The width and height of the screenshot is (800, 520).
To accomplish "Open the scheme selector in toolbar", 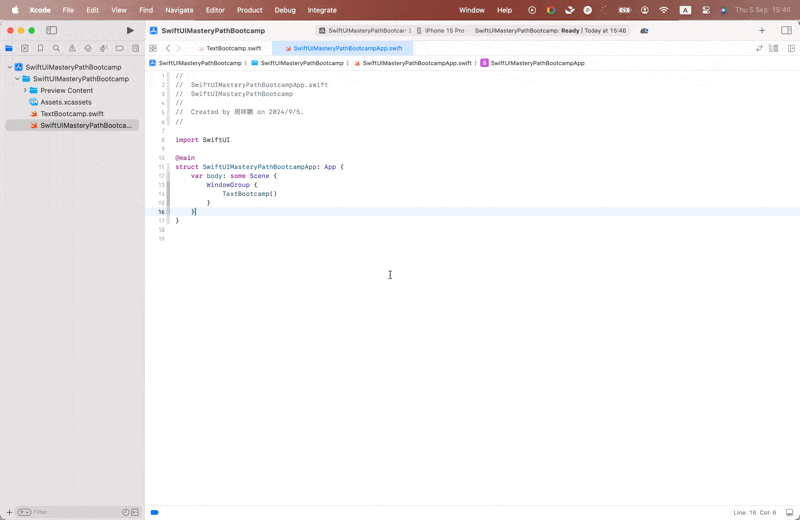I will click(365, 31).
